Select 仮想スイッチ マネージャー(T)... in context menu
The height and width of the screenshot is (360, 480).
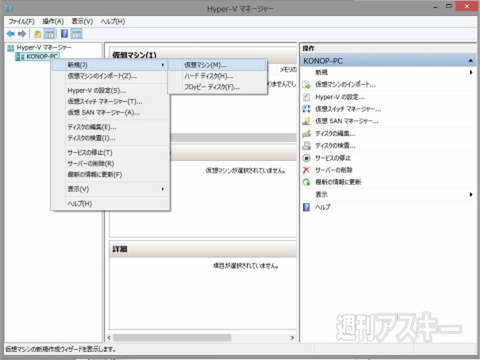pos(110,101)
